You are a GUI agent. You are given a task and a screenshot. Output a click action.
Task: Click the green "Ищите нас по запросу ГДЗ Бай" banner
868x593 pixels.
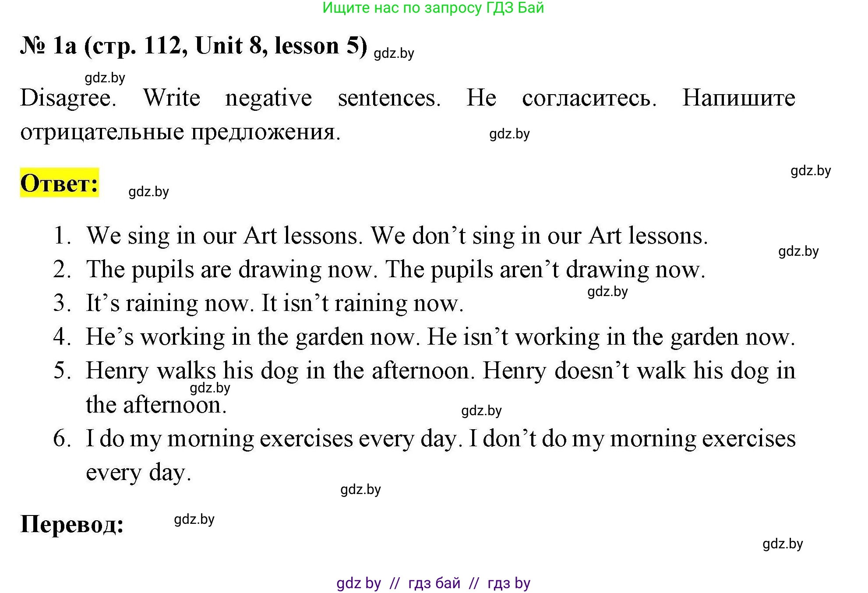(x=433, y=8)
